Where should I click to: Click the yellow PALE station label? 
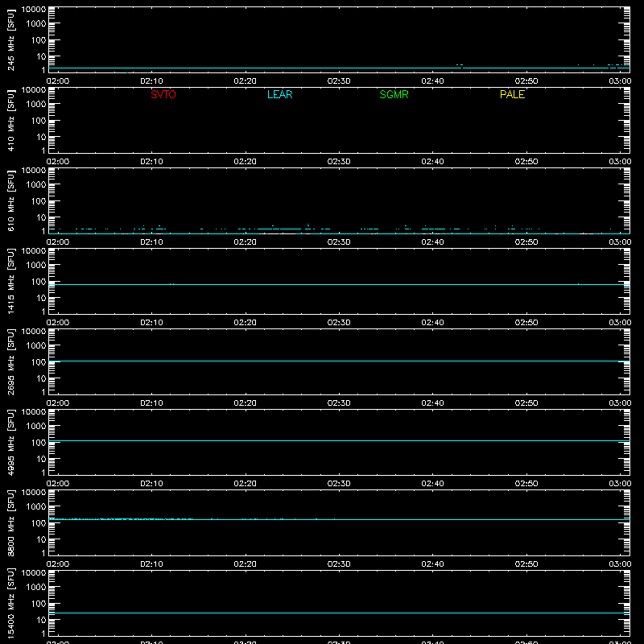[x=512, y=94]
